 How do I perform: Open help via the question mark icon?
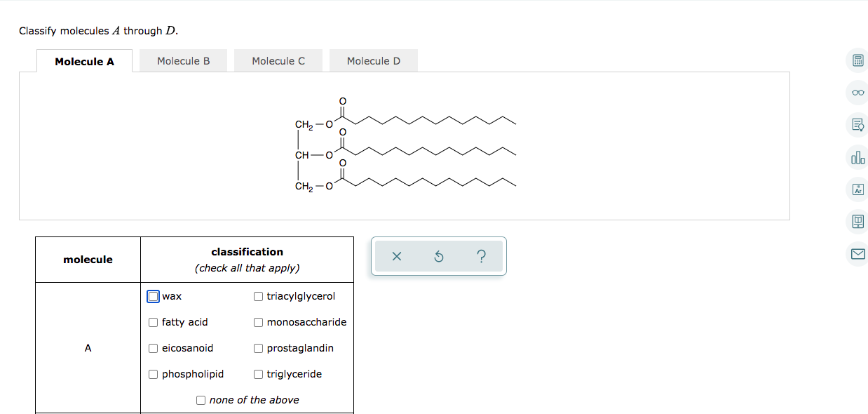pyautogui.click(x=481, y=256)
